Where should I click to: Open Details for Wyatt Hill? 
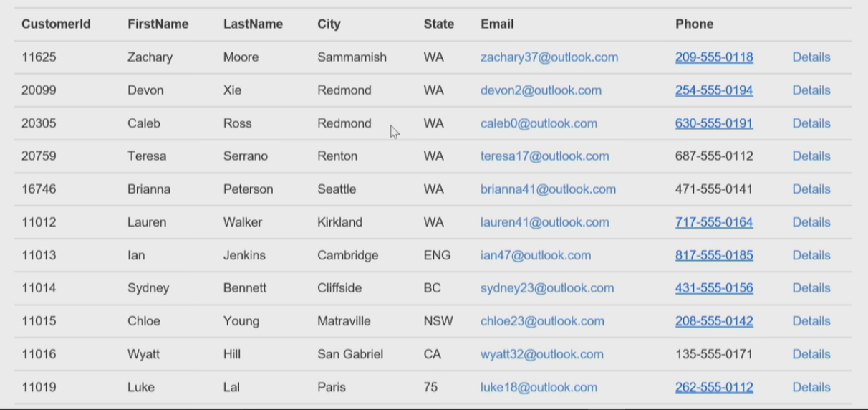point(811,354)
